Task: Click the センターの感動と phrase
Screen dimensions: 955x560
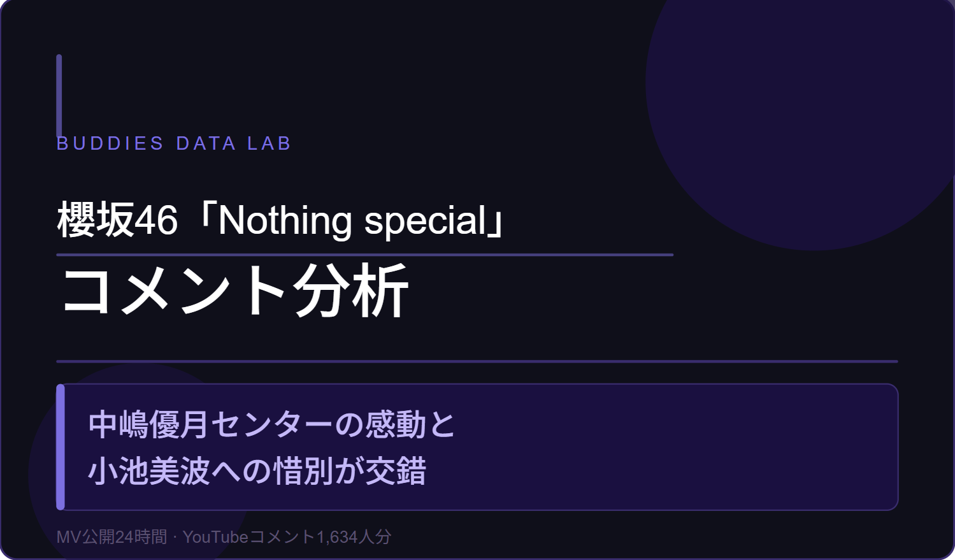Action: click(333, 424)
